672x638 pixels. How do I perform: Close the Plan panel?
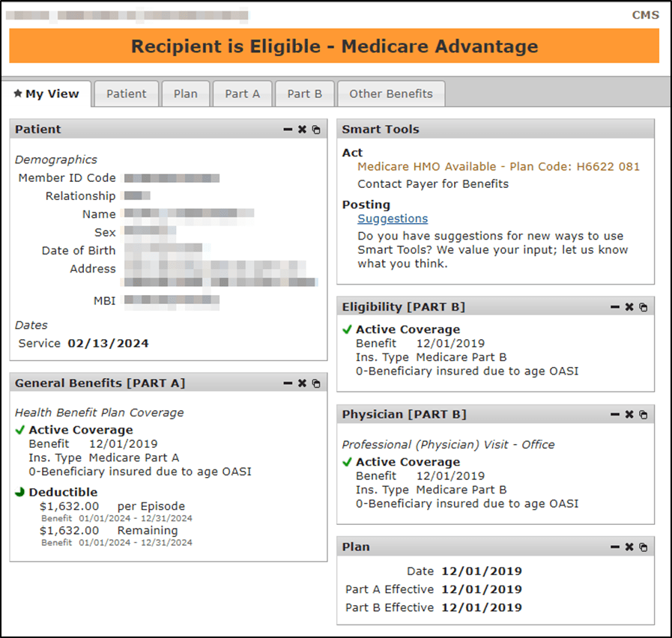[x=629, y=547]
